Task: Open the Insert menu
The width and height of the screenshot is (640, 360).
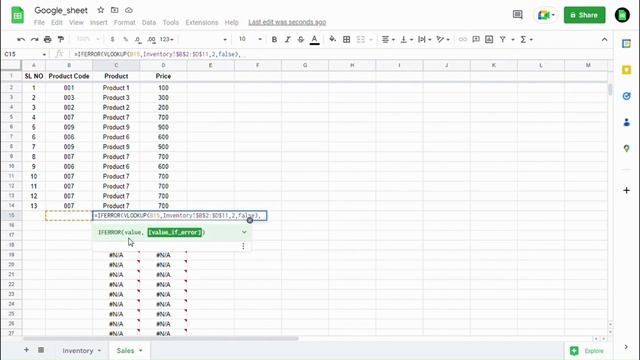Action: [x=98, y=22]
